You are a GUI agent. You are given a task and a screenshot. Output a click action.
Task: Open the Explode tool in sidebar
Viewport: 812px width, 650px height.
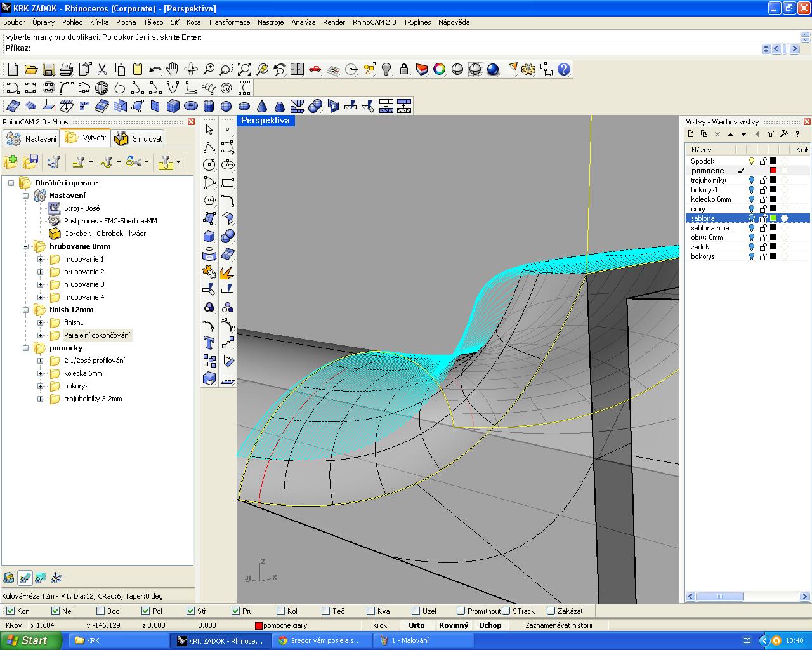coord(227,272)
